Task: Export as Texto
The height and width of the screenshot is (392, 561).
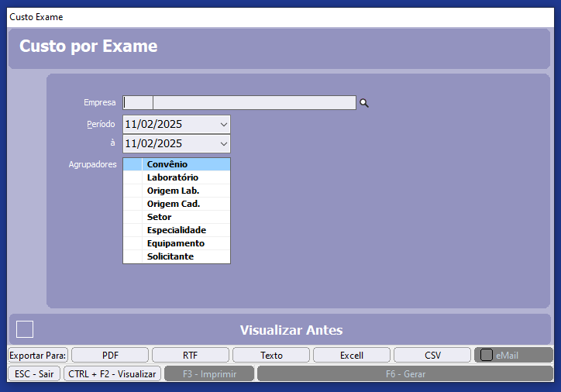Action: (x=271, y=356)
